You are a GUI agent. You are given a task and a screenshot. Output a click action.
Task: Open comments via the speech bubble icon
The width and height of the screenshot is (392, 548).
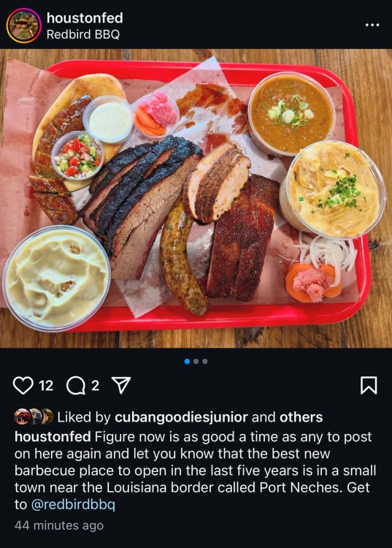coord(76,386)
